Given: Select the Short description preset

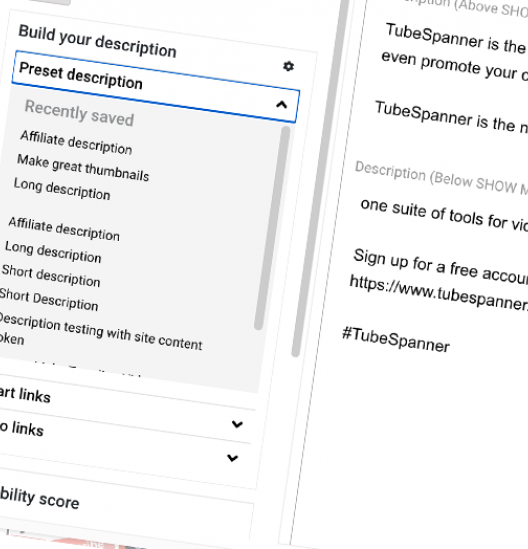Looking at the screenshot, I should tap(51, 276).
